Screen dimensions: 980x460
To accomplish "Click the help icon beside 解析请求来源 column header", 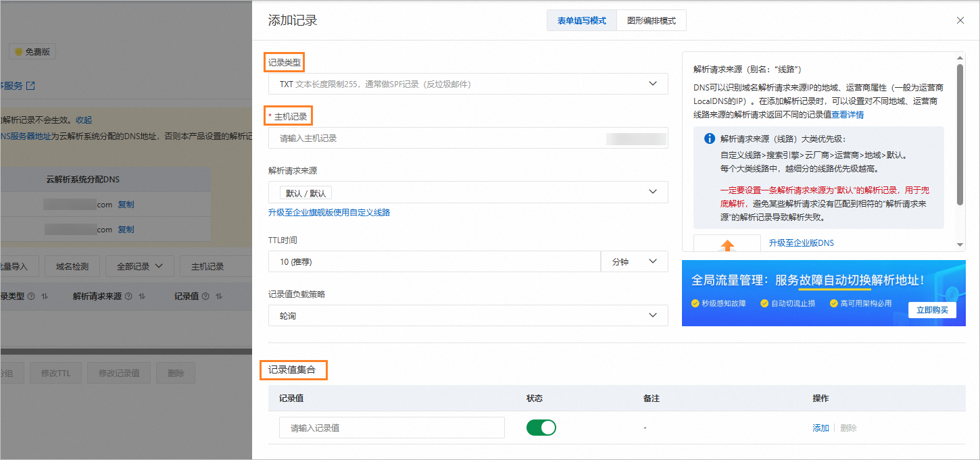I will click(x=128, y=296).
